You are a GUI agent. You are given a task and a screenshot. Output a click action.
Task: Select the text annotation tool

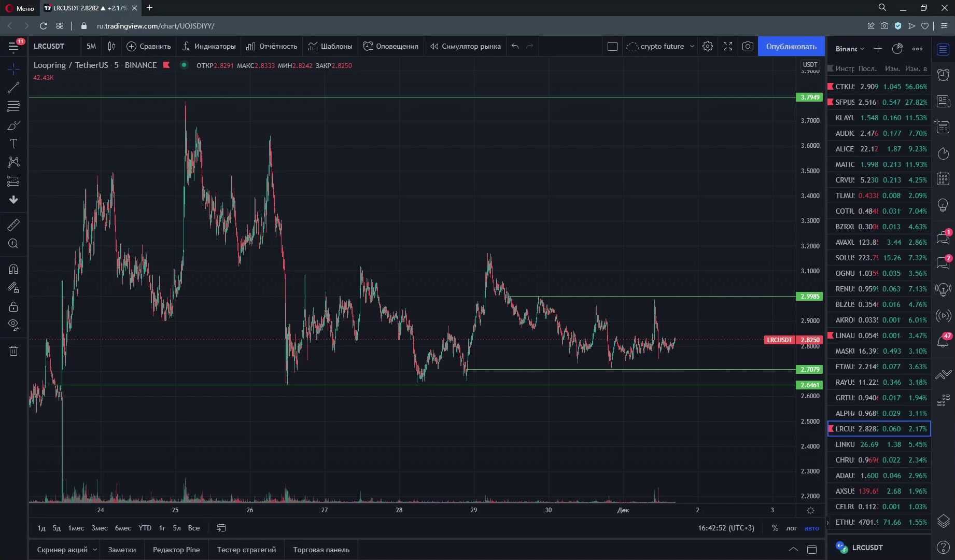tap(13, 144)
